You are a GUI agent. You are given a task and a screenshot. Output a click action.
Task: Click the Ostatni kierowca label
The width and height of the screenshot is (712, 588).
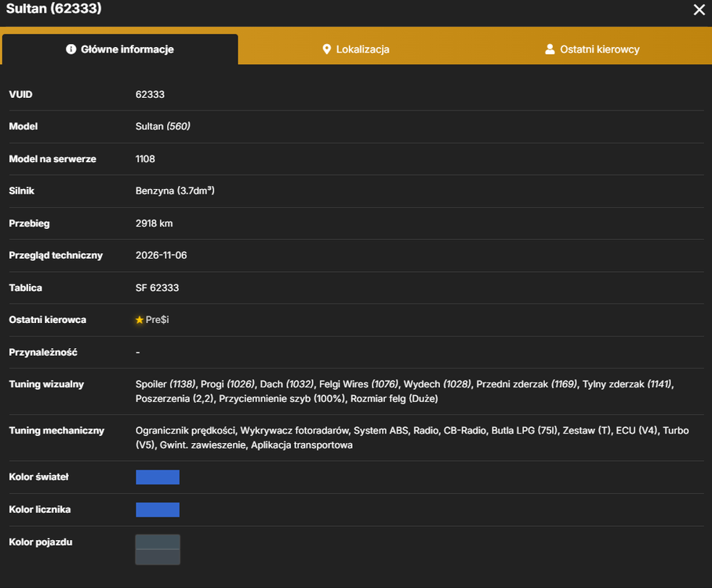pos(48,320)
